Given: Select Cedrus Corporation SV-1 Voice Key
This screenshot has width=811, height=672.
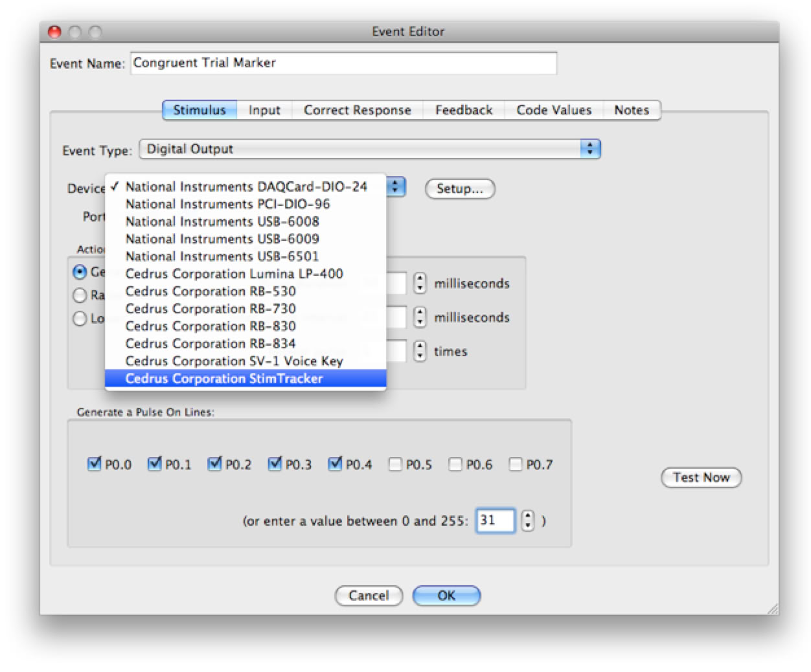Looking at the screenshot, I should 234,361.
